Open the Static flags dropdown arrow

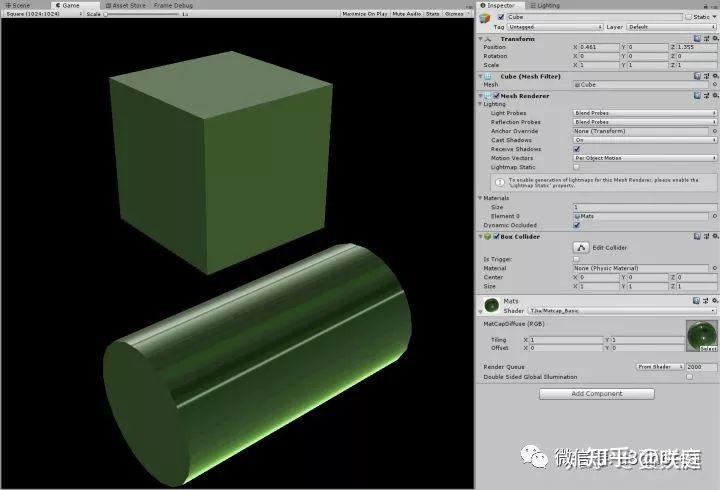tap(714, 17)
